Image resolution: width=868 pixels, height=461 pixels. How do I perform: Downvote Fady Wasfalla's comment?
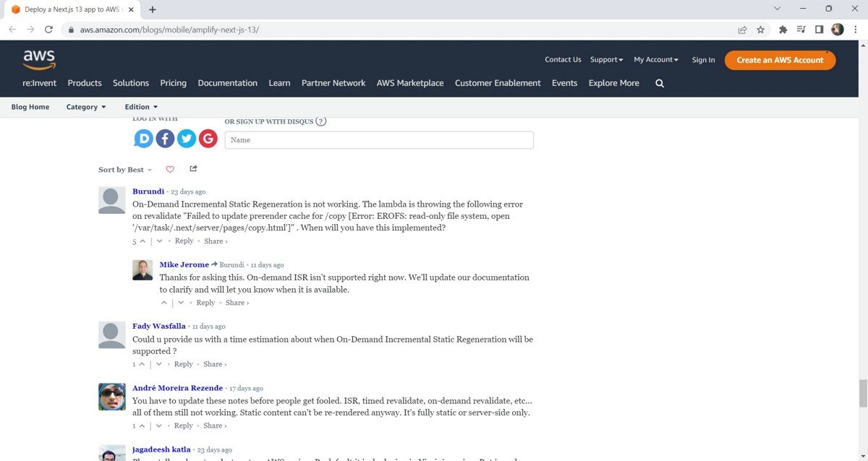(x=159, y=364)
